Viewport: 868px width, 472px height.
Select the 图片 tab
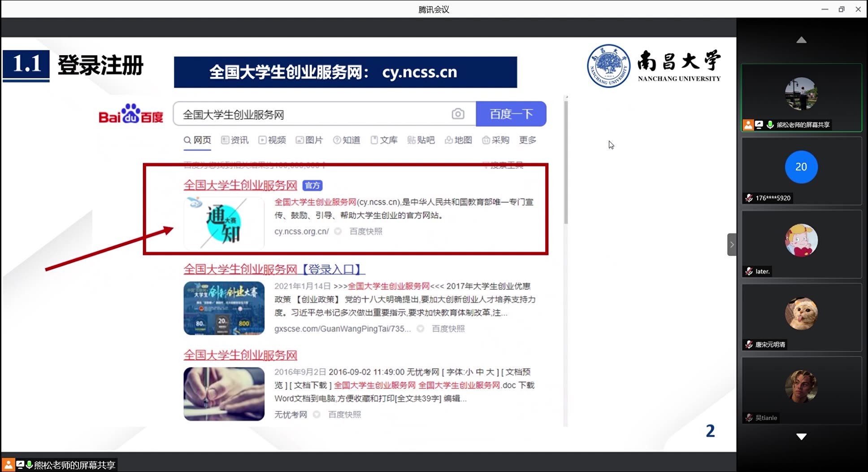coord(309,140)
